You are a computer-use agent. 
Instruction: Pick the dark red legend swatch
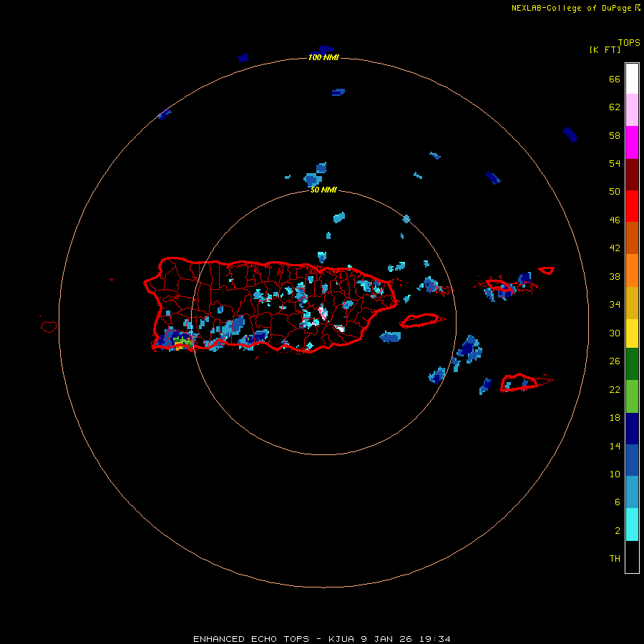[x=632, y=174]
